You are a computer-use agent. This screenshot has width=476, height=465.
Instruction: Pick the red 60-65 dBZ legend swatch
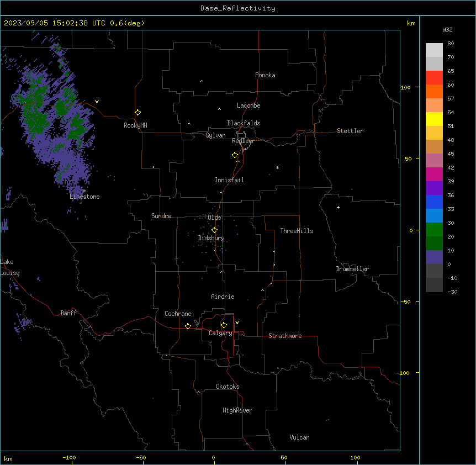[x=434, y=77]
